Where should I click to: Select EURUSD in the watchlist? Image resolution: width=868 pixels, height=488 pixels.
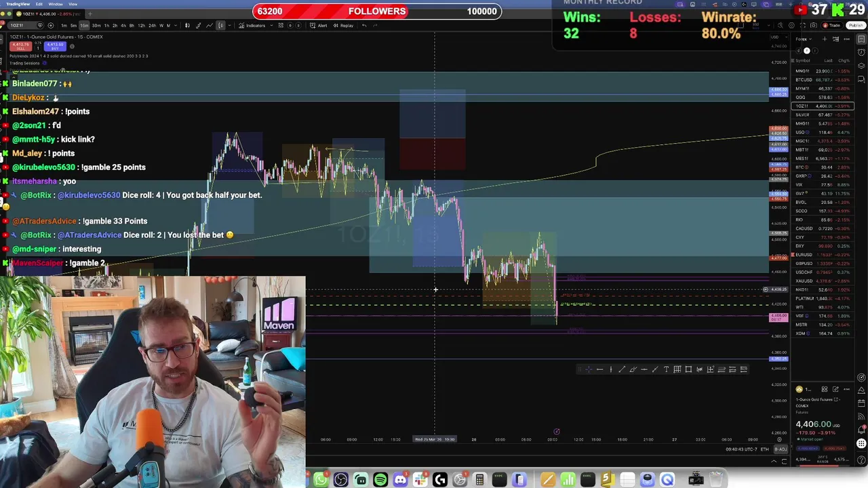pos(823,255)
